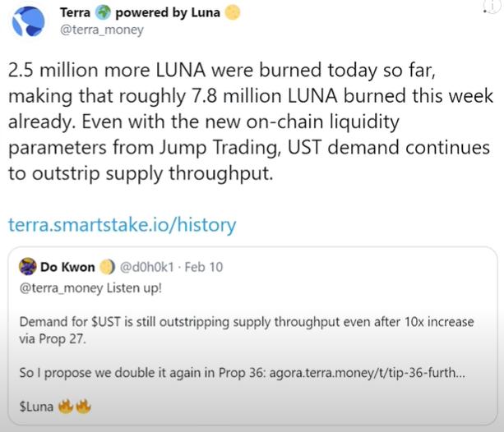This screenshot has width=504, height=432.
Task: Click the first fire emoji after $Luna
Action: click(66, 407)
